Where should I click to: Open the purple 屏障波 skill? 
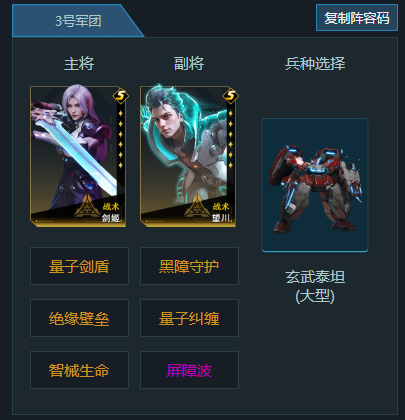pyautogui.click(x=189, y=370)
